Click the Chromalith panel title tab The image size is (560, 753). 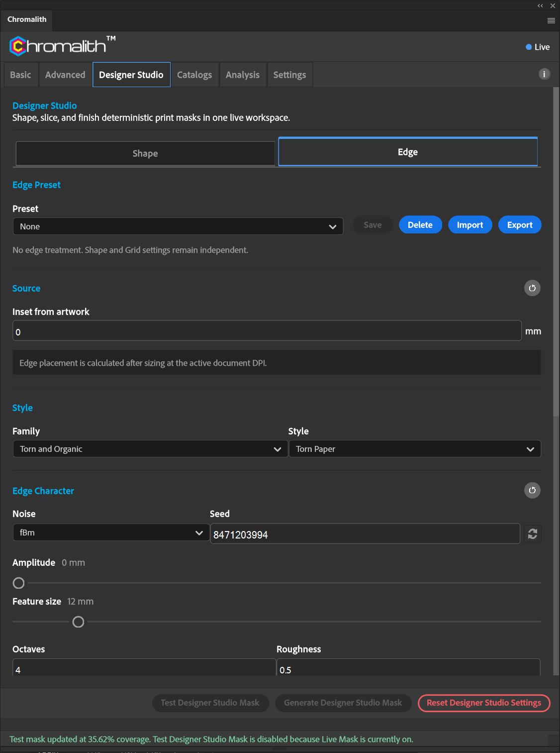(27, 19)
